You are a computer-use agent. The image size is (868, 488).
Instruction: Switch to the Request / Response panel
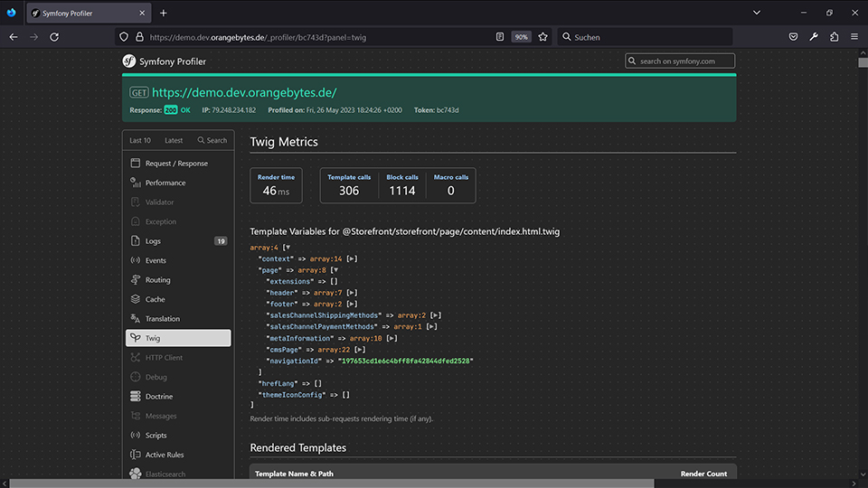pyautogui.click(x=176, y=164)
